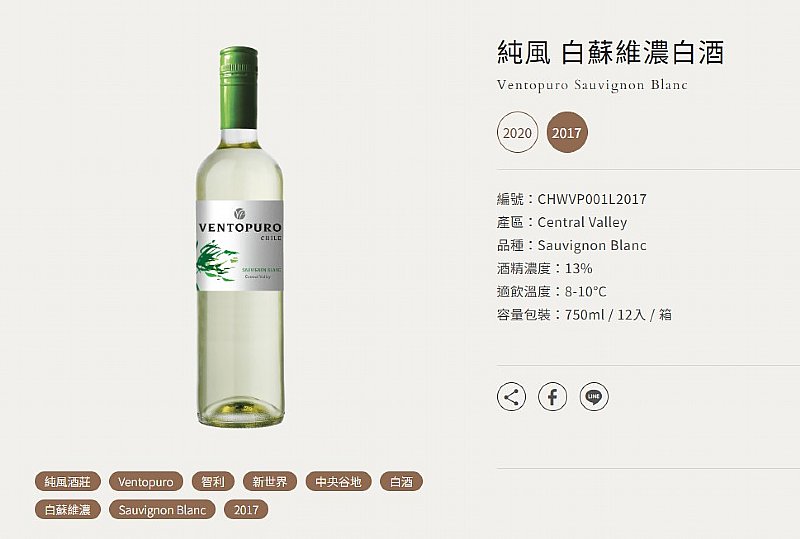Image resolution: width=800 pixels, height=539 pixels.
Task: Share via the LINE icon
Action: [x=594, y=397]
